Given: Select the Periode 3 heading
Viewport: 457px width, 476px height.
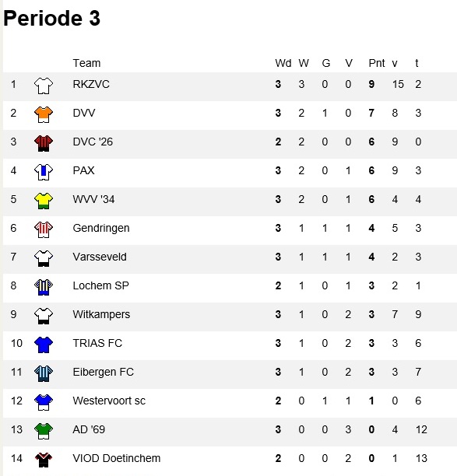Looking at the screenshot, I should click(x=51, y=18).
